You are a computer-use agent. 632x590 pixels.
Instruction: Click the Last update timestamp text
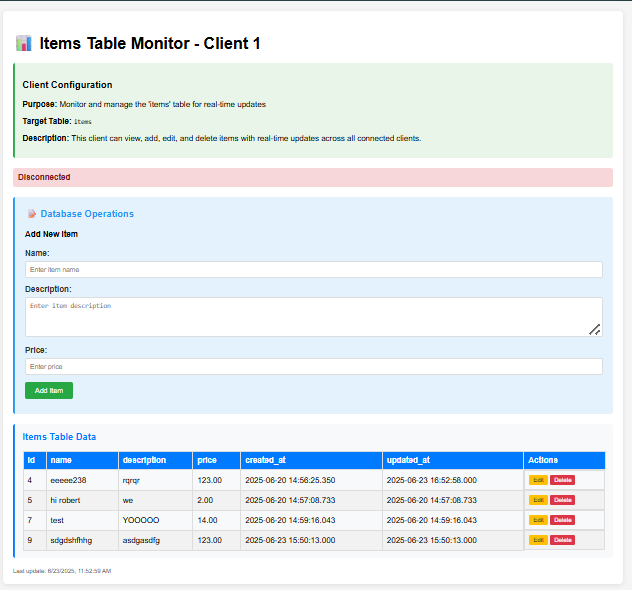pos(62,571)
